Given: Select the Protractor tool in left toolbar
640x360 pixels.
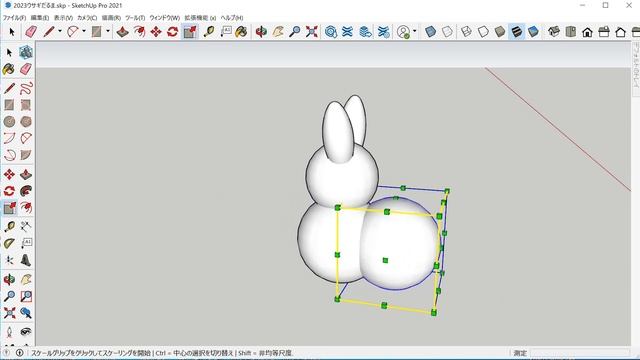Looking at the screenshot, I should pyautogui.click(x=9, y=243).
